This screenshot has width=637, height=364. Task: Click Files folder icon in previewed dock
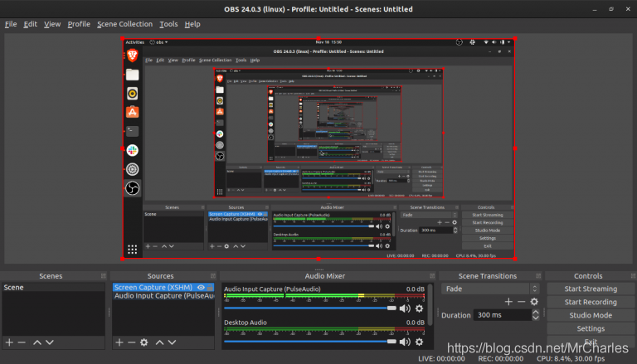click(x=132, y=75)
